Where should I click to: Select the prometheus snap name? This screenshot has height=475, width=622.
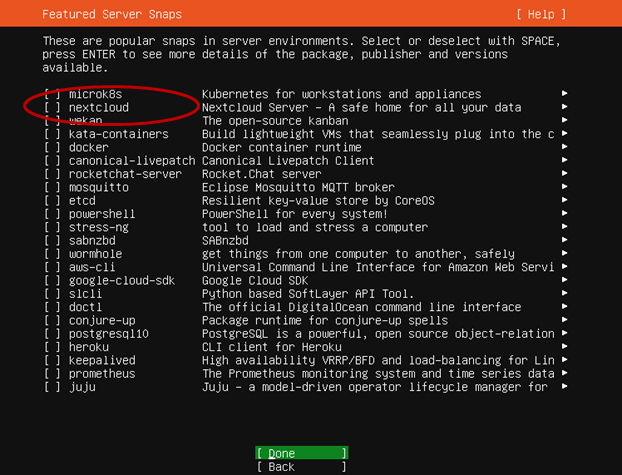[x=102, y=374]
